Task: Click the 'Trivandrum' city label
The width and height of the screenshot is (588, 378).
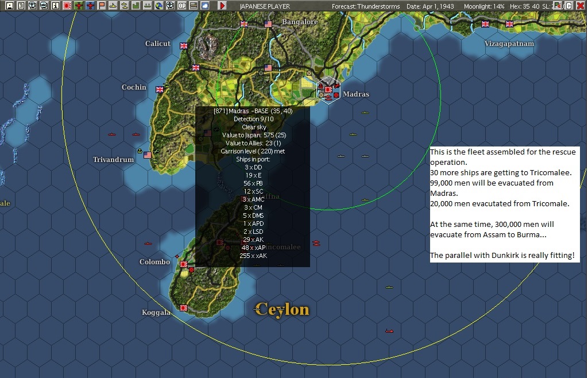Action: pyautogui.click(x=113, y=160)
